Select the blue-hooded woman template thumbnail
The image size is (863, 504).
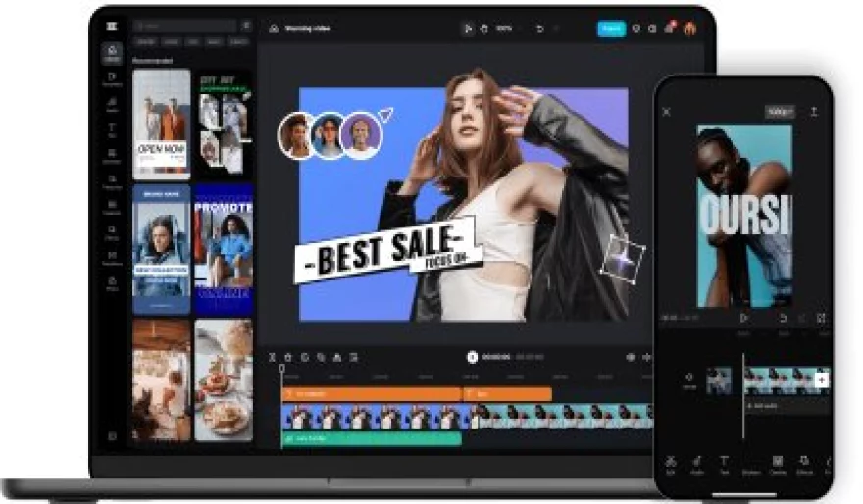pyautogui.click(x=162, y=250)
